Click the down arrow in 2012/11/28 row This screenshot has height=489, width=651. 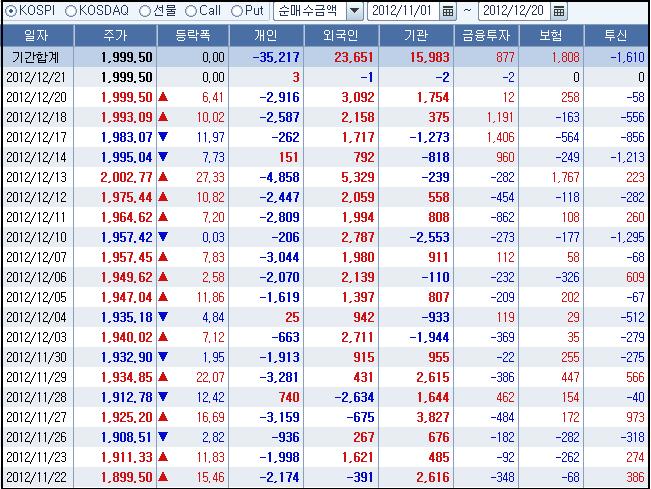(x=163, y=396)
